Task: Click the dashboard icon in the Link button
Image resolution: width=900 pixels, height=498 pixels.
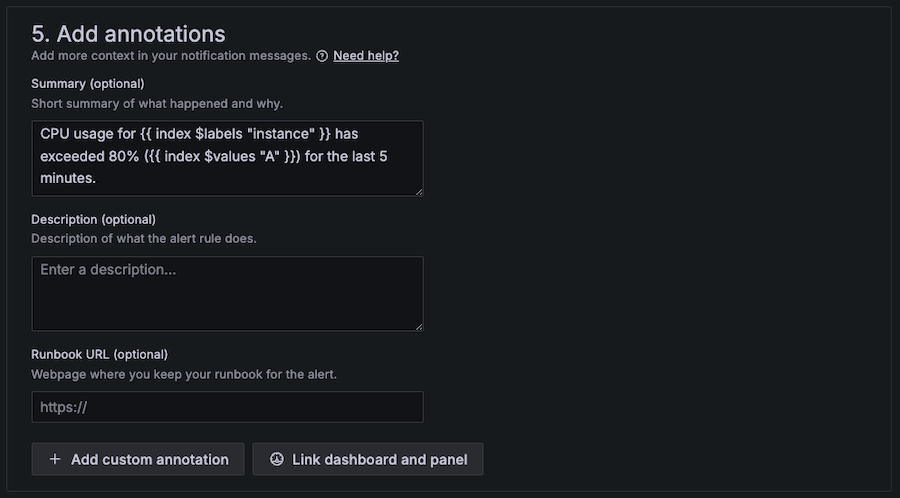Action: [x=276, y=460]
